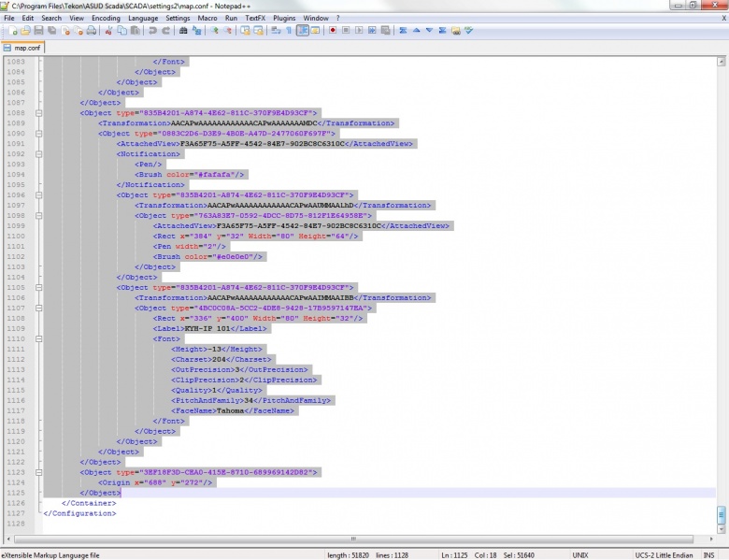Collapse the Notification fold at line 1092

tap(38, 153)
